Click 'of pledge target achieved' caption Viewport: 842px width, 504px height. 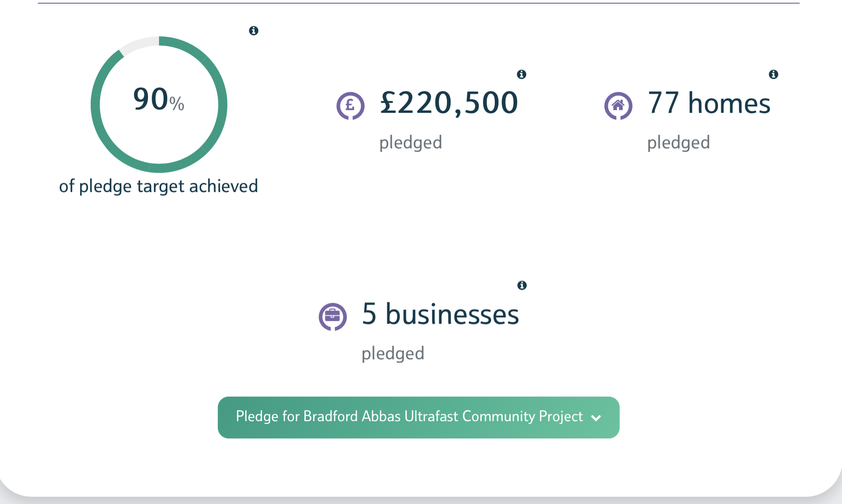click(159, 186)
